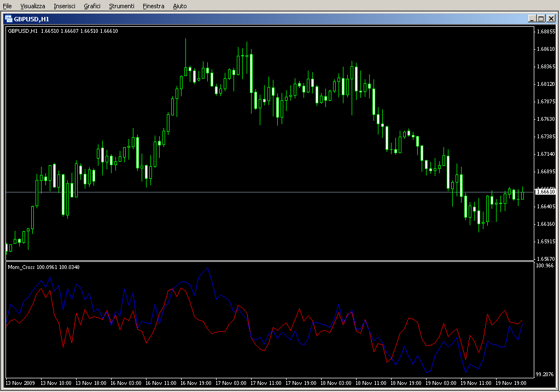Click the 1.67140 price scale value
The height and width of the screenshot is (392, 560).
tap(546, 154)
